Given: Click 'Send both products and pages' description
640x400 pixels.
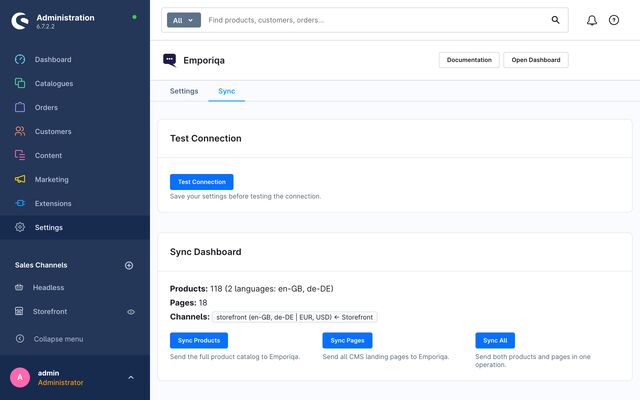Looking at the screenshot, I should pos(533,361).
